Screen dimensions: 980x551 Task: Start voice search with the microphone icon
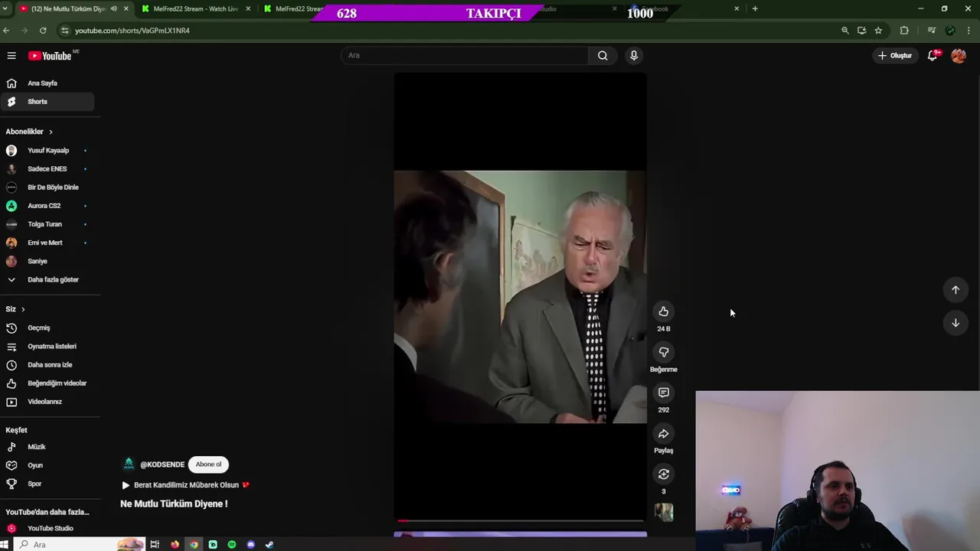(633, 55)
